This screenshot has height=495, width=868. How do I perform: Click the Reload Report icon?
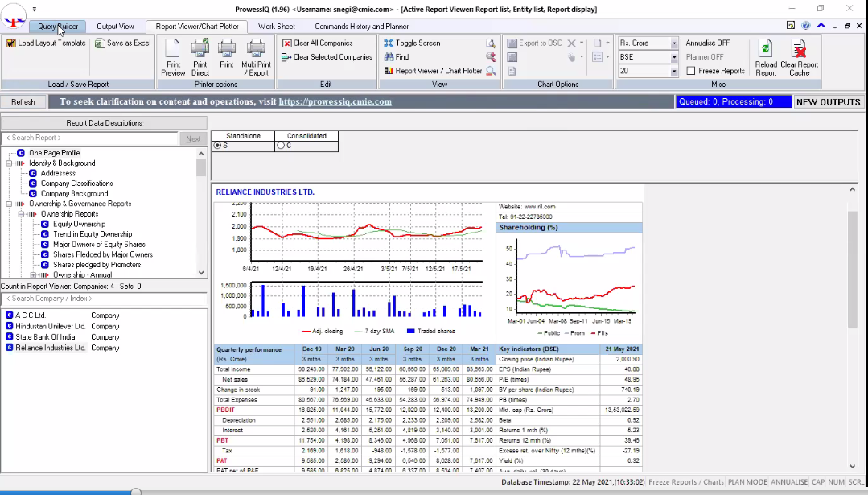pos(766,50)
